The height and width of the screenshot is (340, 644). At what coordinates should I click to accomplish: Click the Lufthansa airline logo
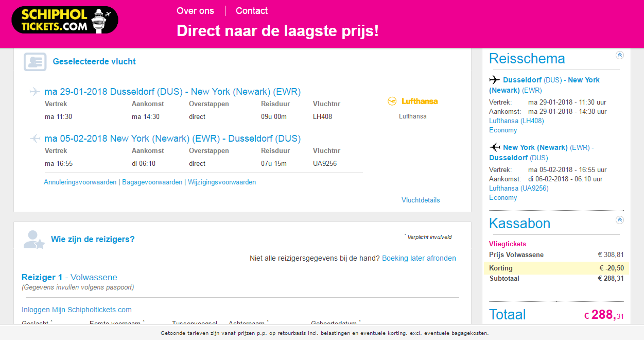pyautogui.click(x=412, y=101)
